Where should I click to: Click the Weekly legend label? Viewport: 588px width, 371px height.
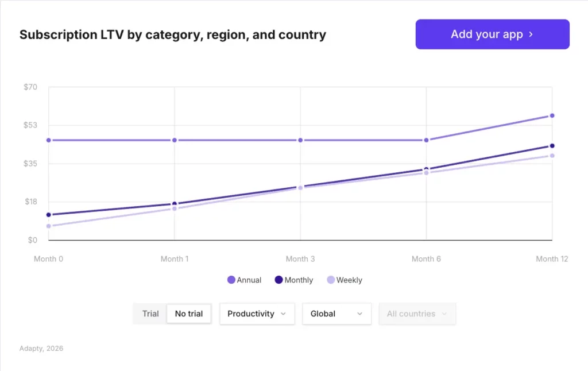click(x=347, y=280)
